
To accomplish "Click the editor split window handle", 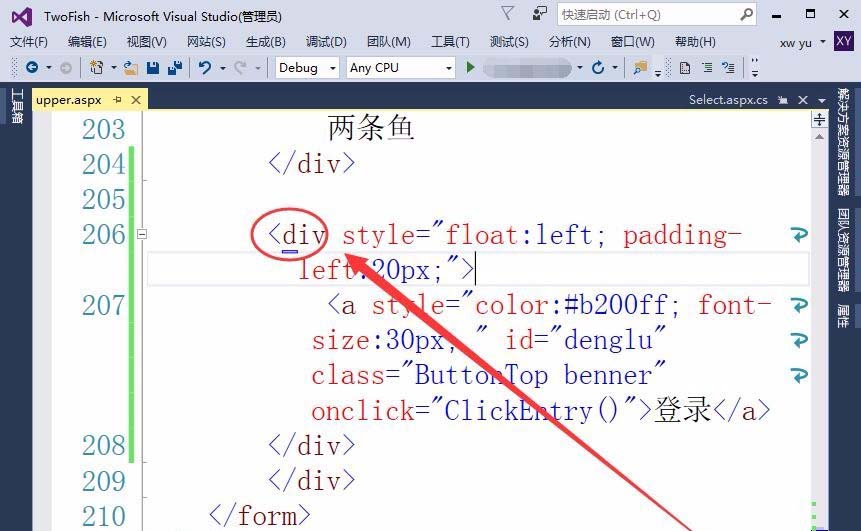I will (819, 119).
